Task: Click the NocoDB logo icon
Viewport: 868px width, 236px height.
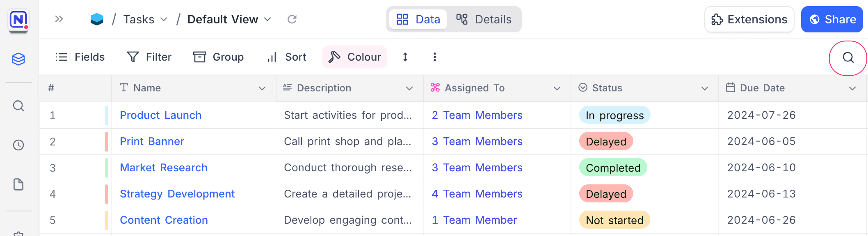Action: [18, 20]
